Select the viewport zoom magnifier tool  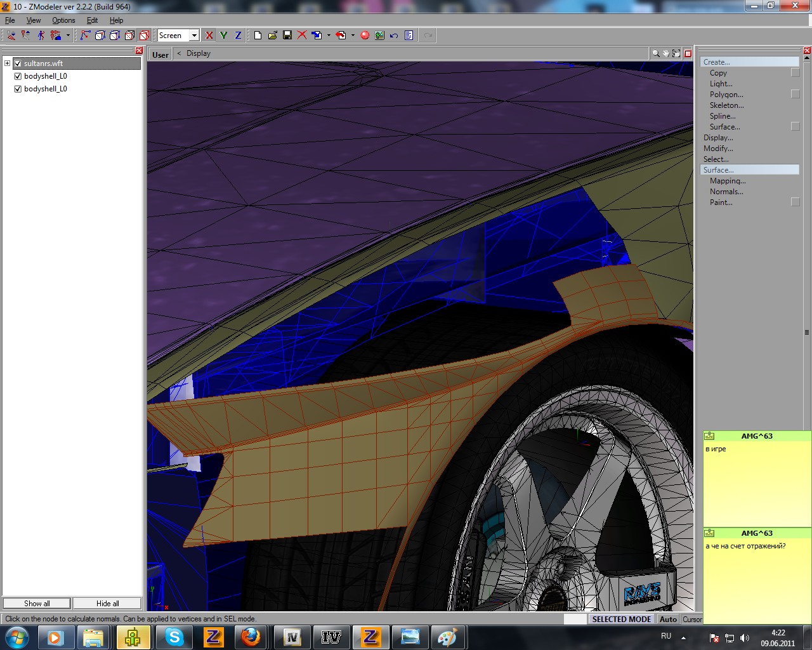655,53
